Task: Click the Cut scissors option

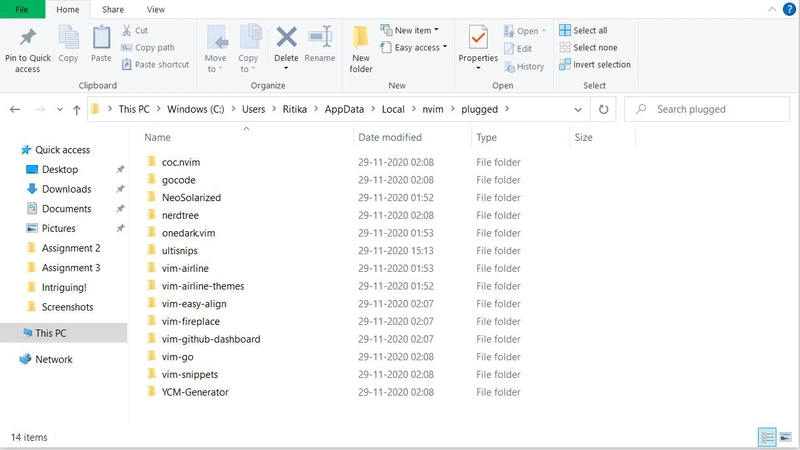Action: [x=135, y=31]
